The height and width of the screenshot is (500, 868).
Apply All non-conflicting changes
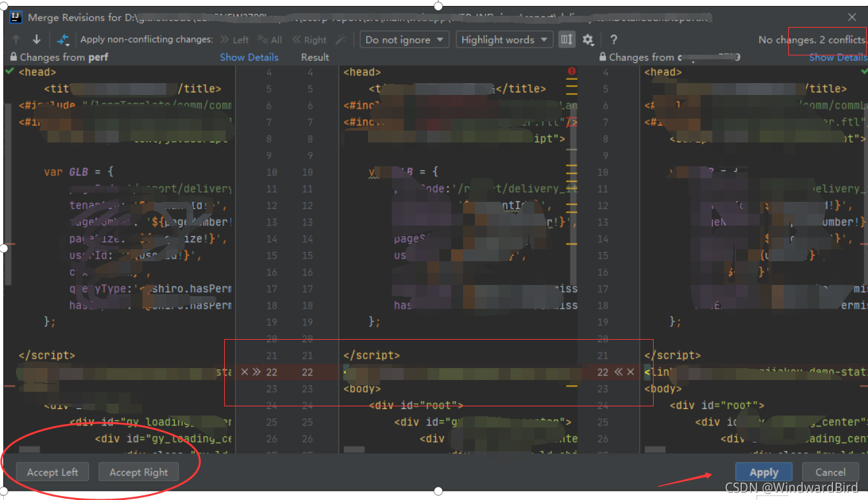270,40
